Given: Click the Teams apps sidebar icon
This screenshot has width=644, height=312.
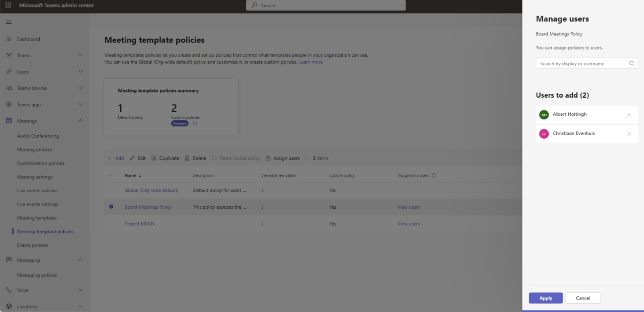Looking at the screenshot, I should 9,105.
